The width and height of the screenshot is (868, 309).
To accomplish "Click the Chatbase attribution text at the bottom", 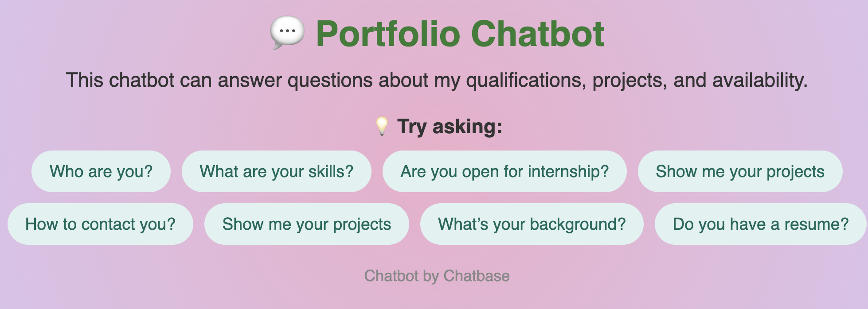I will (x=438, y=275).
